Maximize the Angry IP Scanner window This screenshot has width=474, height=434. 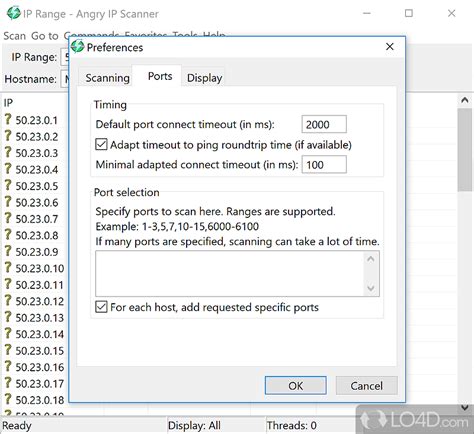click(x=409, y=13)
